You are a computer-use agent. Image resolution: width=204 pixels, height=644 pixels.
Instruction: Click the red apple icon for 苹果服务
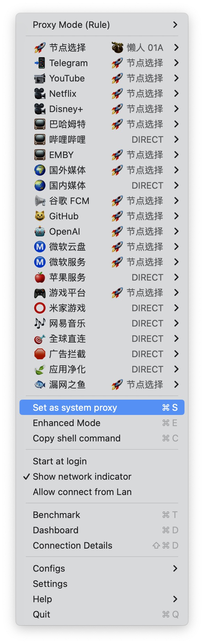pos(40,277)
